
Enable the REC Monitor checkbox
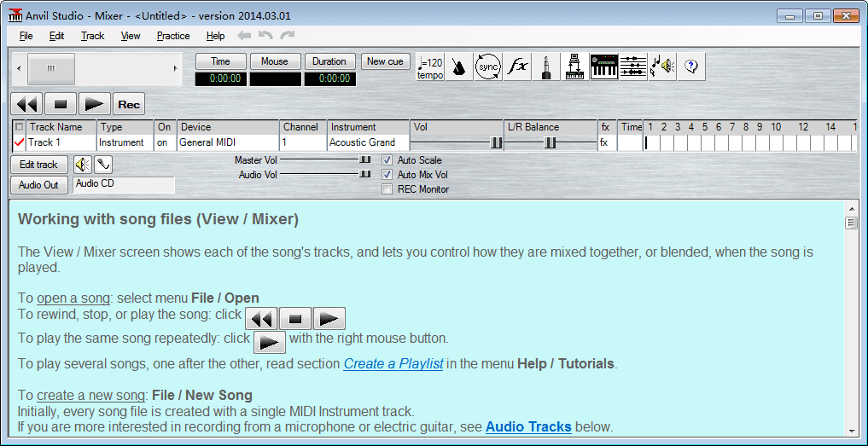click(387, 189)
